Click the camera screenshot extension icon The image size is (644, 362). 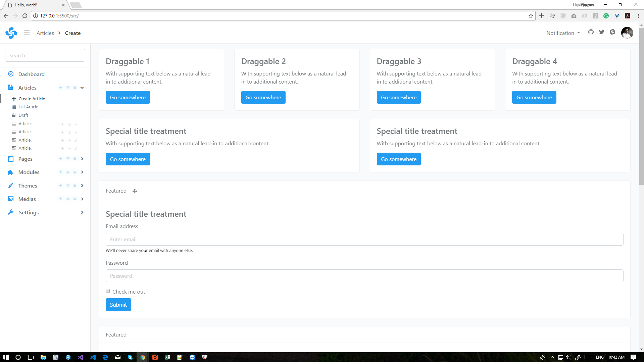(574, 16)
